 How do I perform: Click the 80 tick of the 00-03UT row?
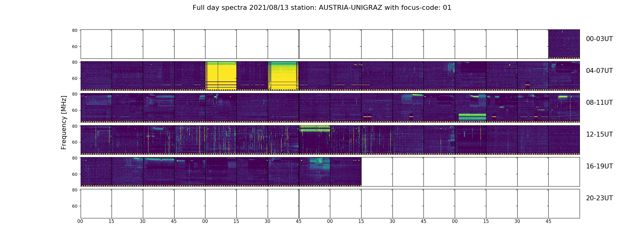pos(75,30)
